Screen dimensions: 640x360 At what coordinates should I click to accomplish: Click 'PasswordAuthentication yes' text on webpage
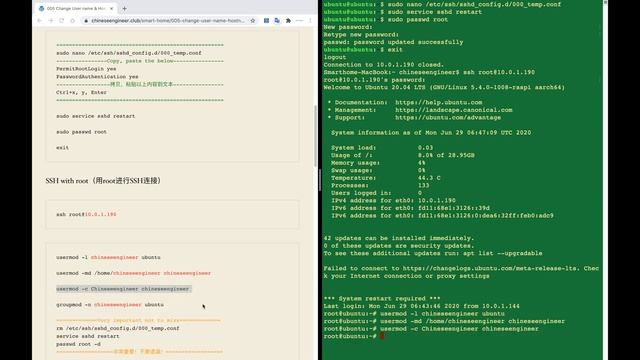pos(97,77)
